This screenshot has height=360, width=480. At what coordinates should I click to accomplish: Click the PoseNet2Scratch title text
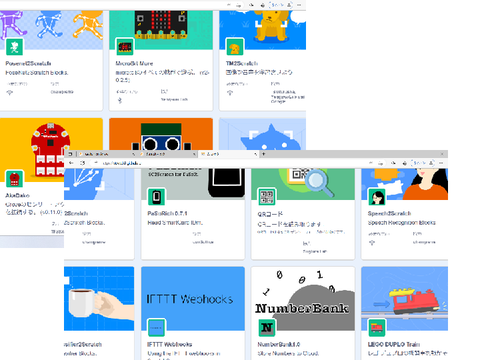(x=28, y=63)
